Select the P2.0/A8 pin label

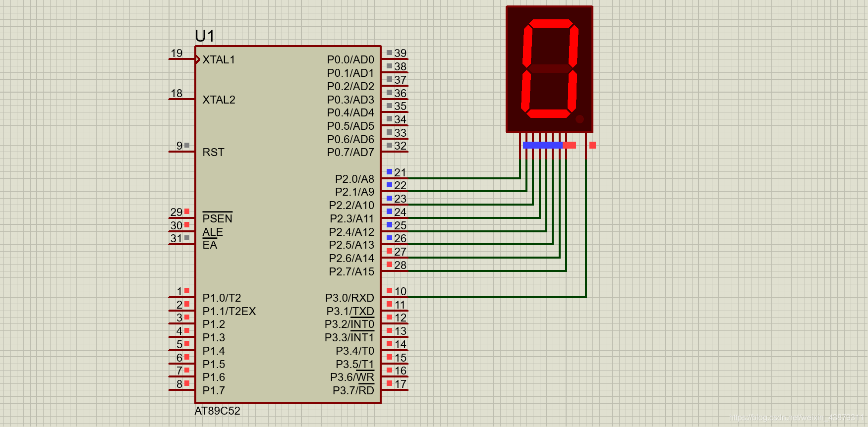(x=354, y=179)
